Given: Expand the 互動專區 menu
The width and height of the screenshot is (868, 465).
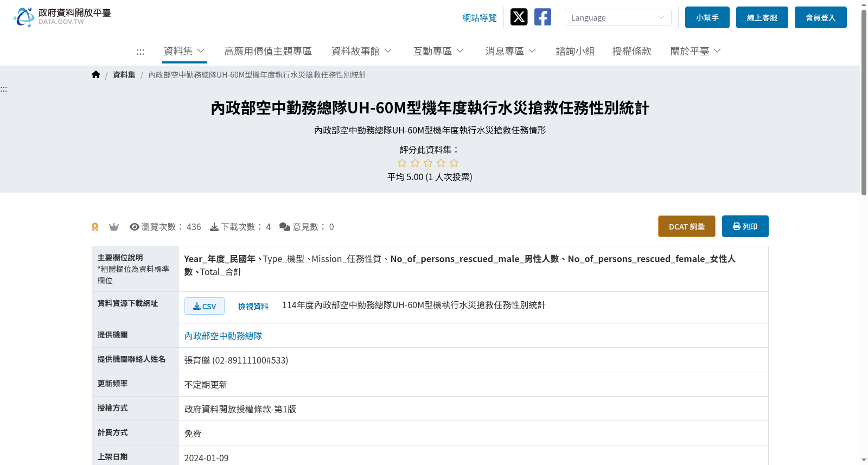Looking at the screenshot, I should tap(439, 51).
